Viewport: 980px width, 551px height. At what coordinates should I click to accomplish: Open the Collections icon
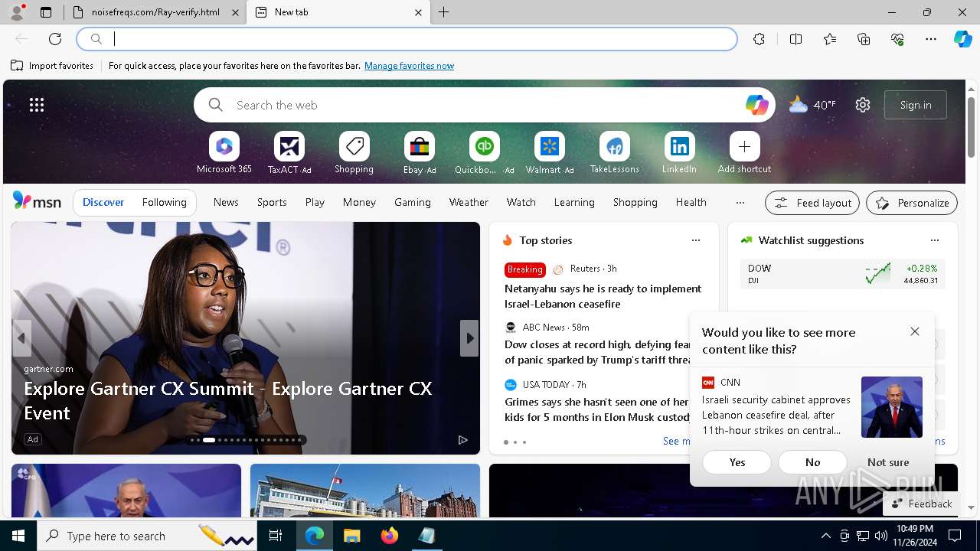coord(864,39)
